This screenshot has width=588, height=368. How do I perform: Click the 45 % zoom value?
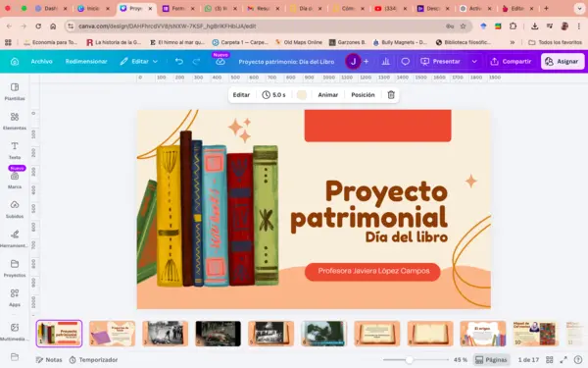point(461,360)
